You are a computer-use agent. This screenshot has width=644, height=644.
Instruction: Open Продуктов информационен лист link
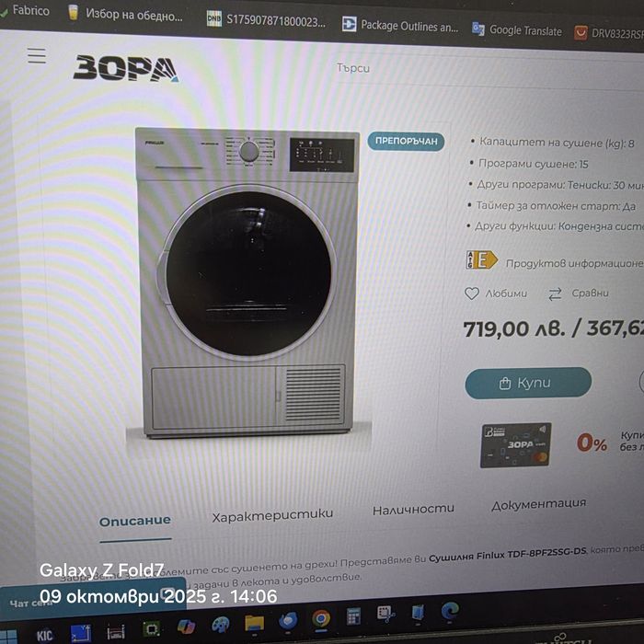[x=575, y=263]
